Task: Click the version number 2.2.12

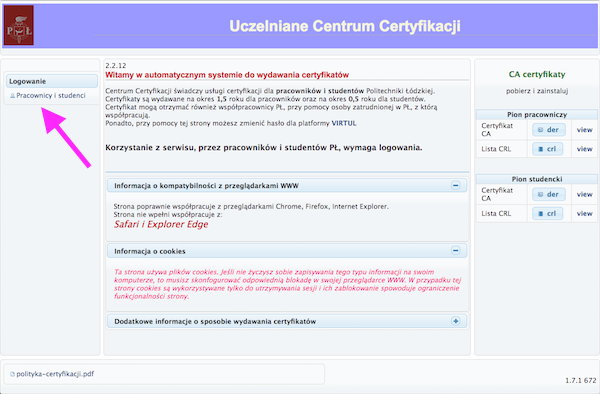Action: pyautogui.click(x=116, y=65)
